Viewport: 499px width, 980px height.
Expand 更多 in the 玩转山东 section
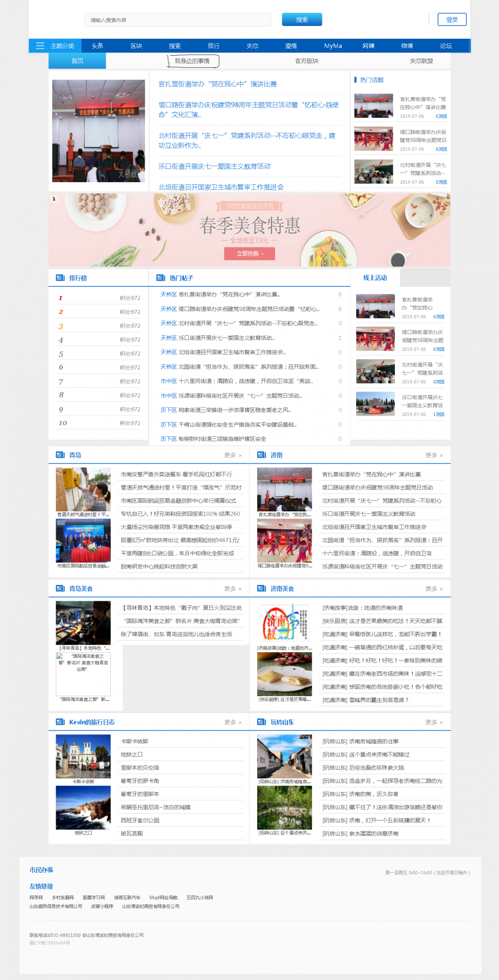[x=434, y=722]
